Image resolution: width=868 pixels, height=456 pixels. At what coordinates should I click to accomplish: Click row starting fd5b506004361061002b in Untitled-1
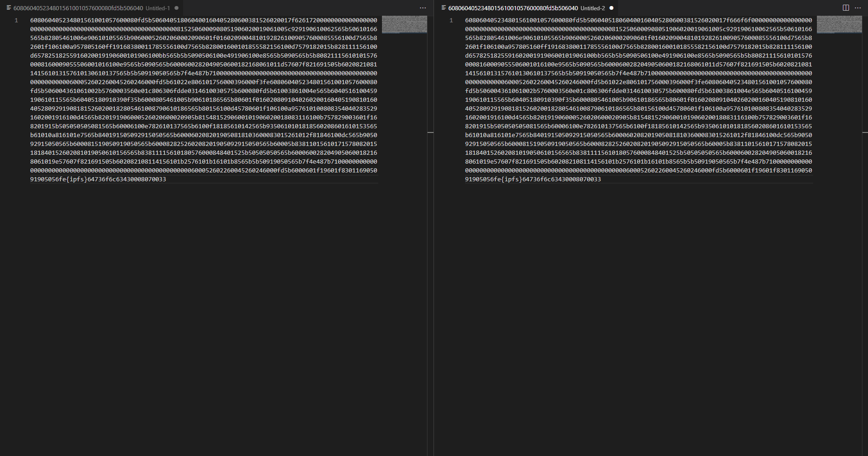pos(204,91)
